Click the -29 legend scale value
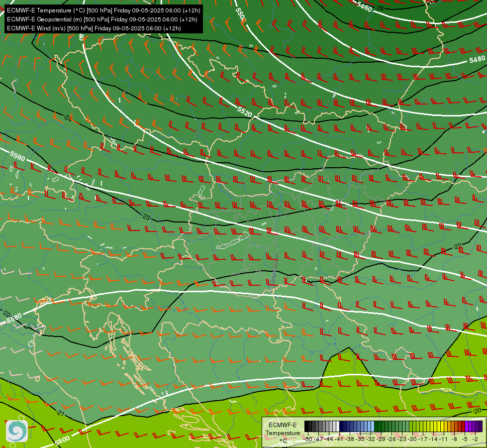 click(x=381, y=440)
